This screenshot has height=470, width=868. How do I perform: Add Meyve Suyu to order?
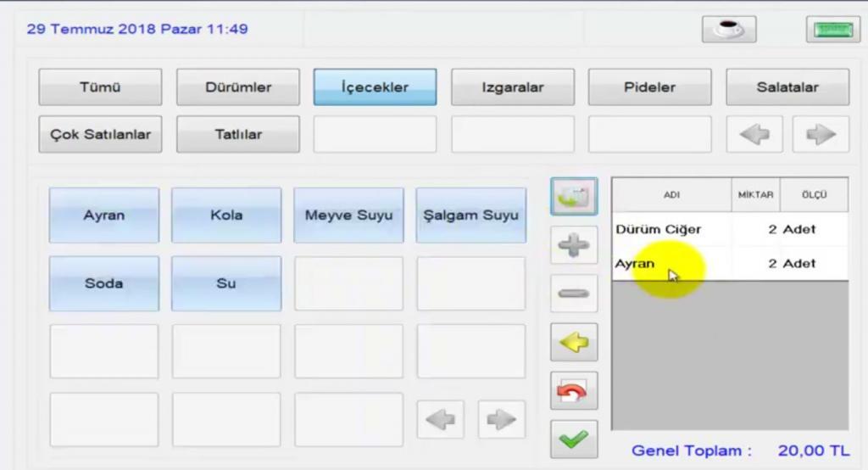click(x=348, y=215)
